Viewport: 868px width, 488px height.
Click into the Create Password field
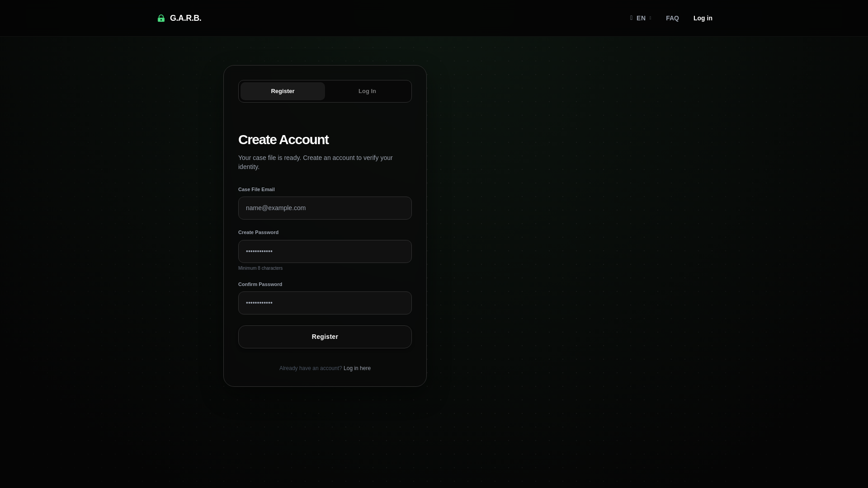tap(325, 252)
